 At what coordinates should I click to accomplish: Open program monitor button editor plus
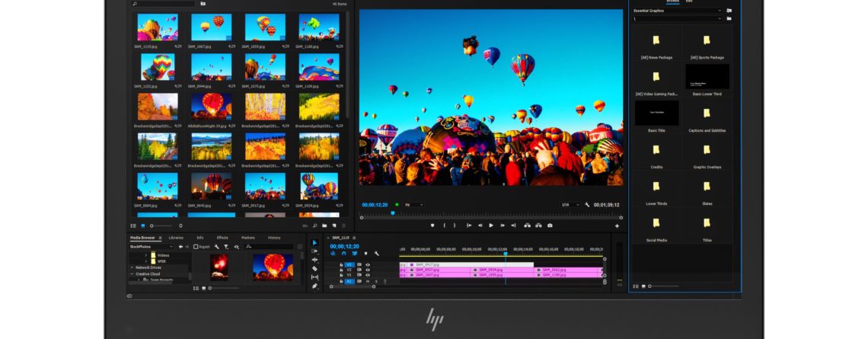coord(617,225)
